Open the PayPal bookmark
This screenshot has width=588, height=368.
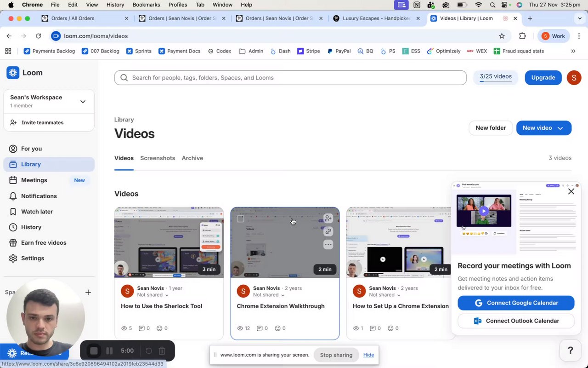[x=339, y=51]
